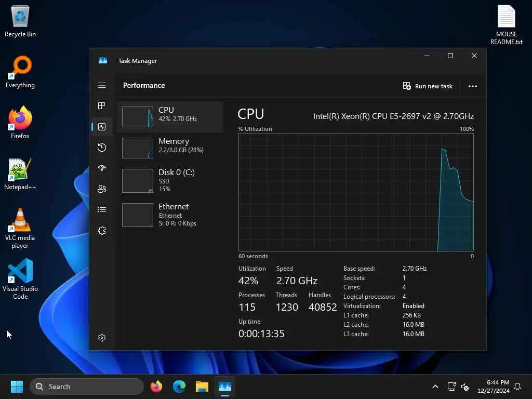Screen dimensions: 532x399
Task: Click the Processes count 115
Action: [x=247, y=307]
